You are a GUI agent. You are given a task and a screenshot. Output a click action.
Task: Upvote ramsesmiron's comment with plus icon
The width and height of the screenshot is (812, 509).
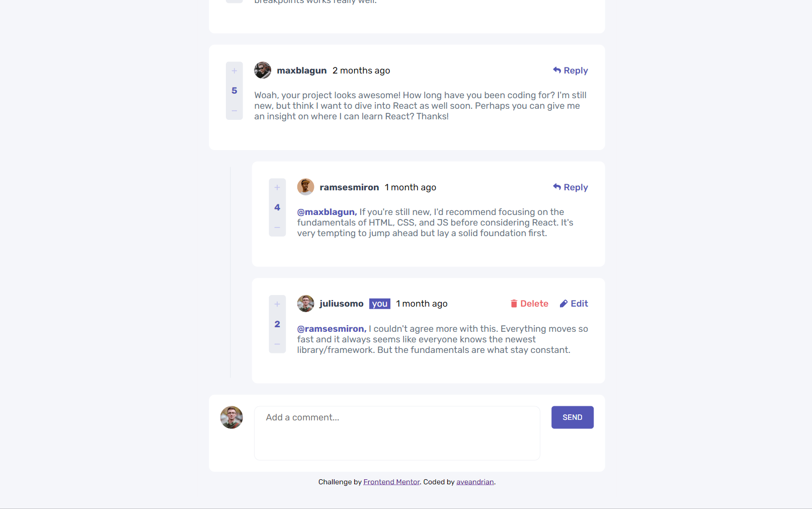tap(277, 188)
